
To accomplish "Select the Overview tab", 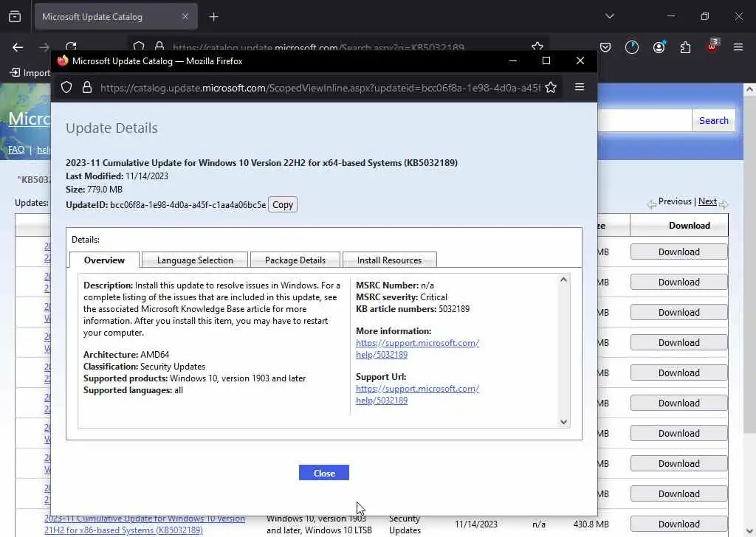I will pos(104,260).
